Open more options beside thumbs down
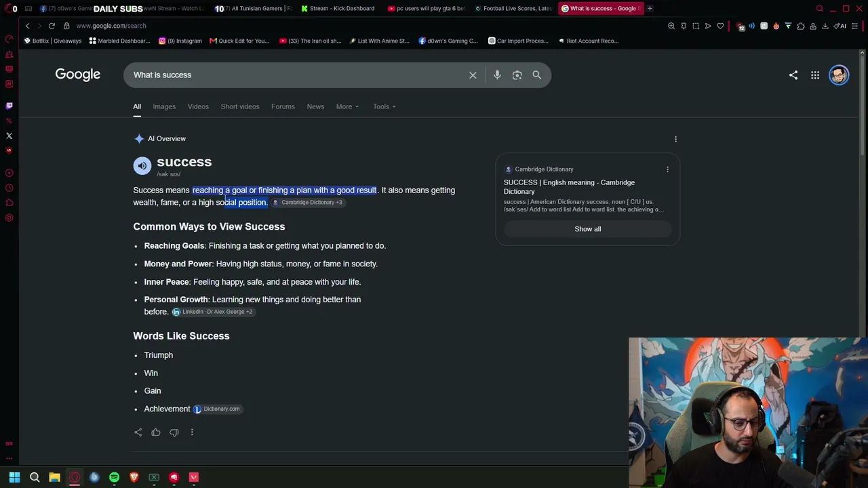Viewport: 868px width, 488px height. click(x=192, y=432)
